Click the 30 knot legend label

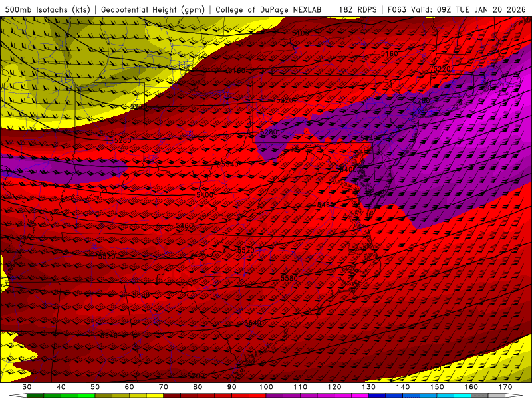click(27, 387)
